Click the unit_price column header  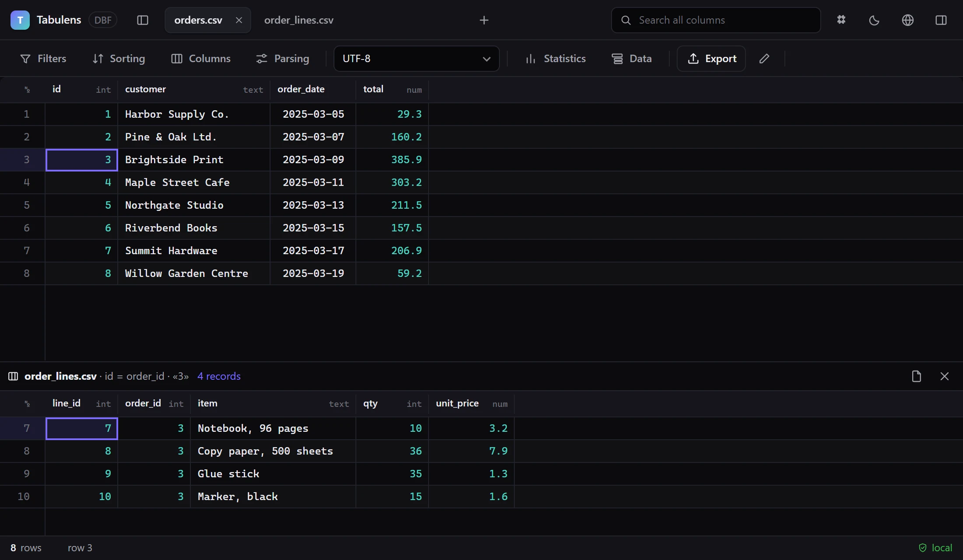(471, 404)
